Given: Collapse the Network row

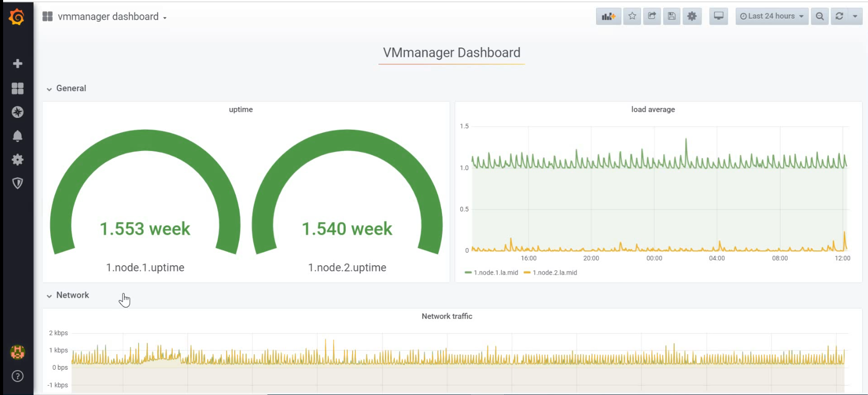Looking at the screenshot, I should 68,295.
